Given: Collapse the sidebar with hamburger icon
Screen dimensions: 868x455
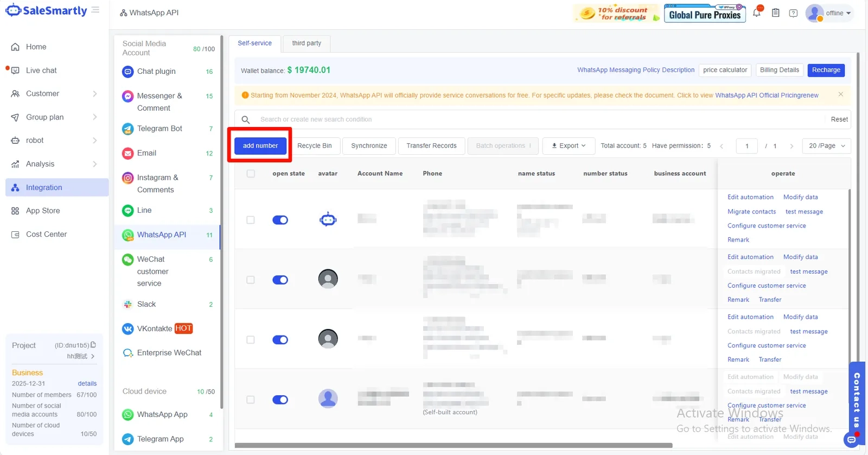Looking at the screenshot, I should click(x=95, y=10).
